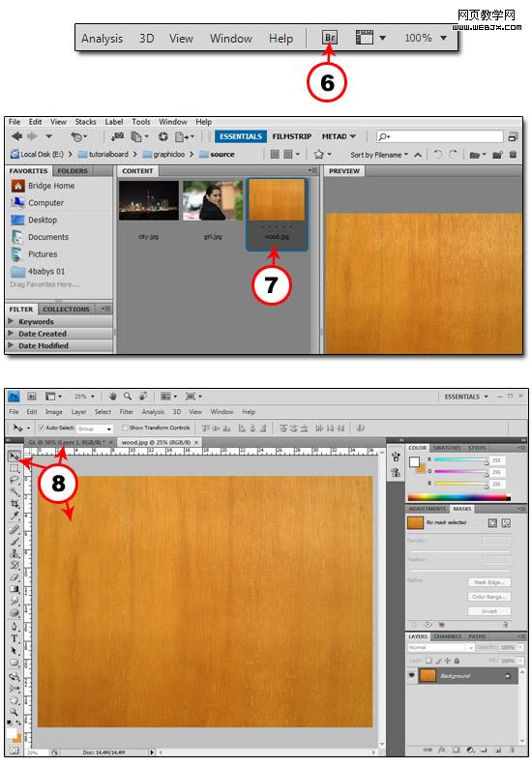Expand Date Modified filter in Bridge
Screen dimensions: 532x768
(11, 345)
